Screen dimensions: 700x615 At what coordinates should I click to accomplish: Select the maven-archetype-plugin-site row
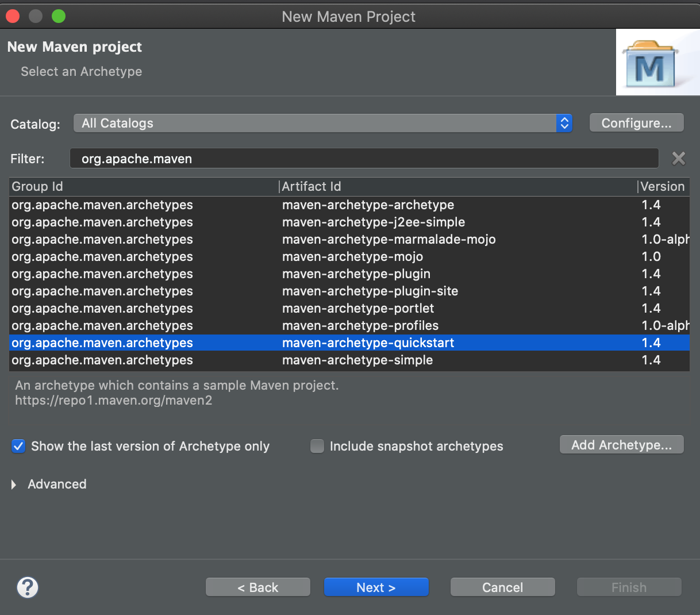point(349,291)
